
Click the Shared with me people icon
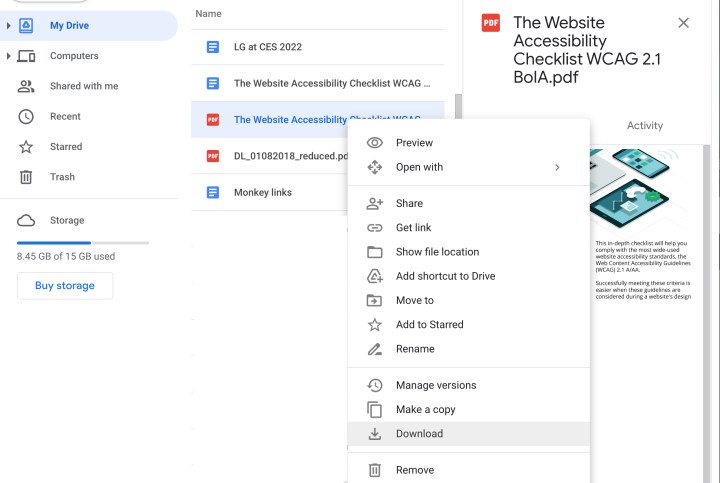(26, 86)
